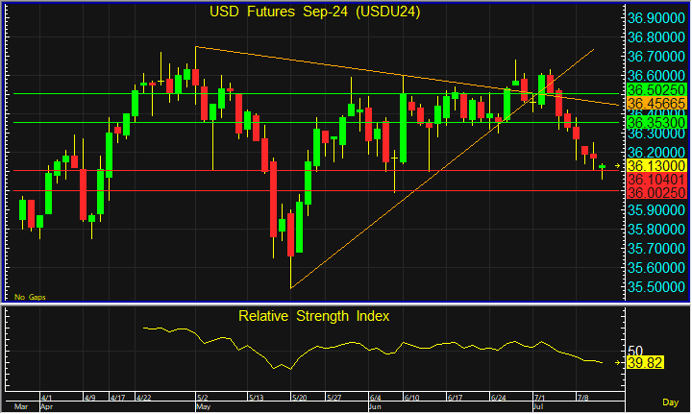Click the RSI 50 level label
692x414 pixels.
click(634, 350)
